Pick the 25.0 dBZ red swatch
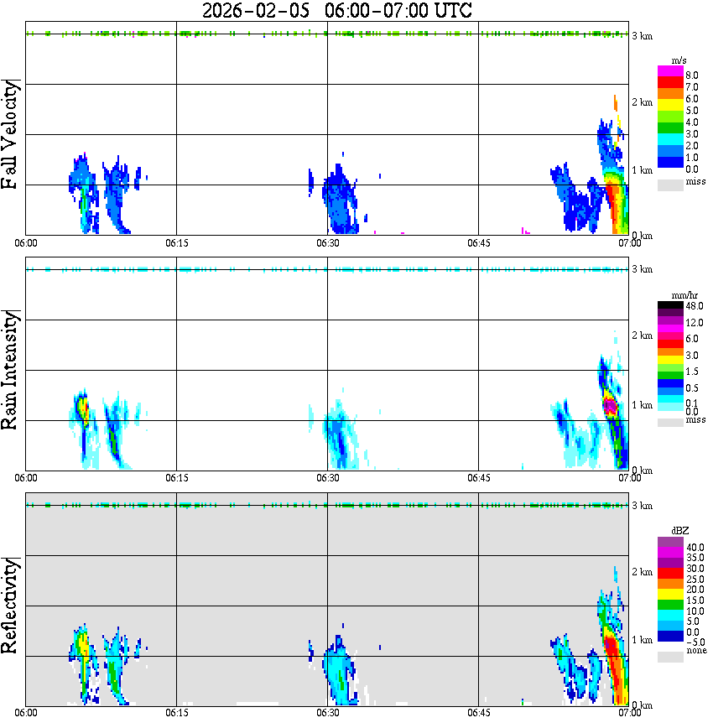Image resolution: width=713 pixels, height=728 pixels. click(x=670, y=573)
